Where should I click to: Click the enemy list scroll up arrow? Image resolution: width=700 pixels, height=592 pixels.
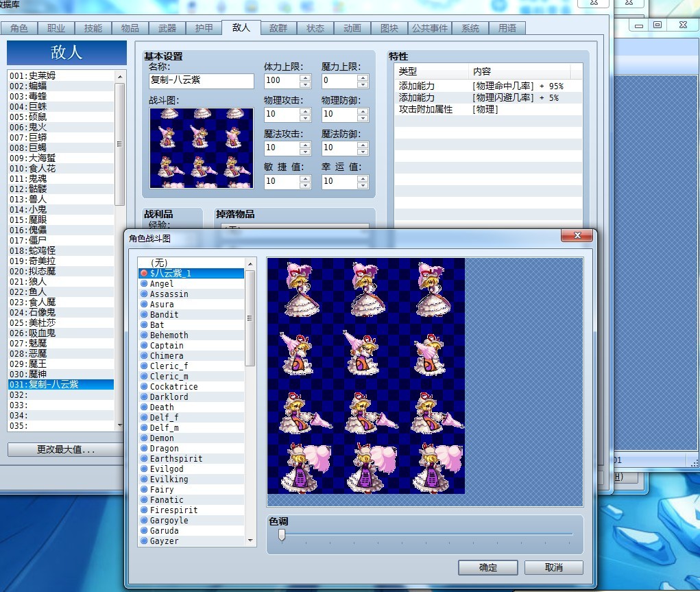(x=120, y=77)
